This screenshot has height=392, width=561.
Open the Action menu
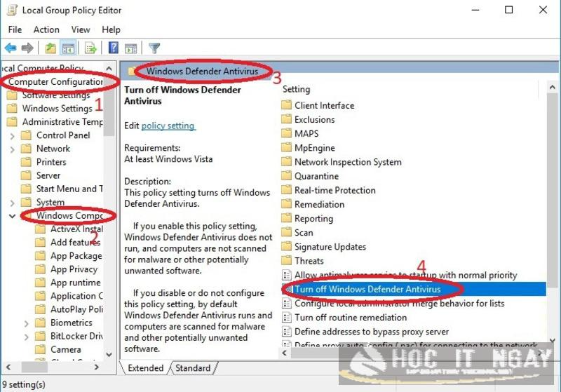click(46, 29)
